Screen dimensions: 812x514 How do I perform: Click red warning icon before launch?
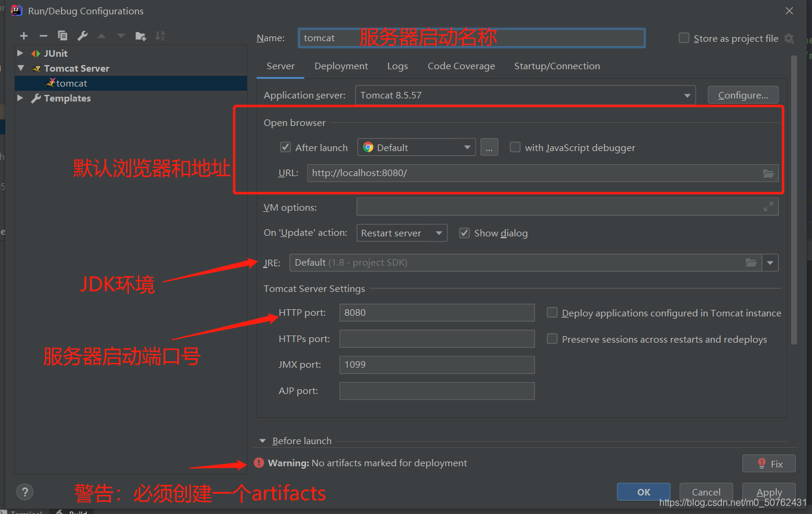click(x=259, y=463)
